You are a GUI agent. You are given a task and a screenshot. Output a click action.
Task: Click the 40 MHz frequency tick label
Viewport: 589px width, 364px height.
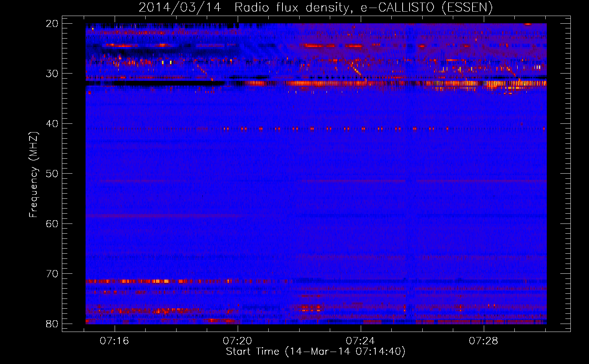(52, 124)
